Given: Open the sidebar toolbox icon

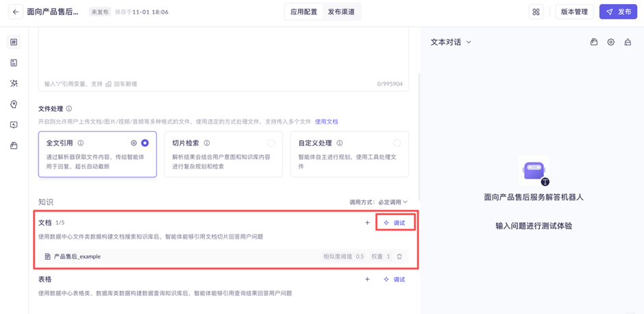Looking at the screenshot, I should [14, 145].
